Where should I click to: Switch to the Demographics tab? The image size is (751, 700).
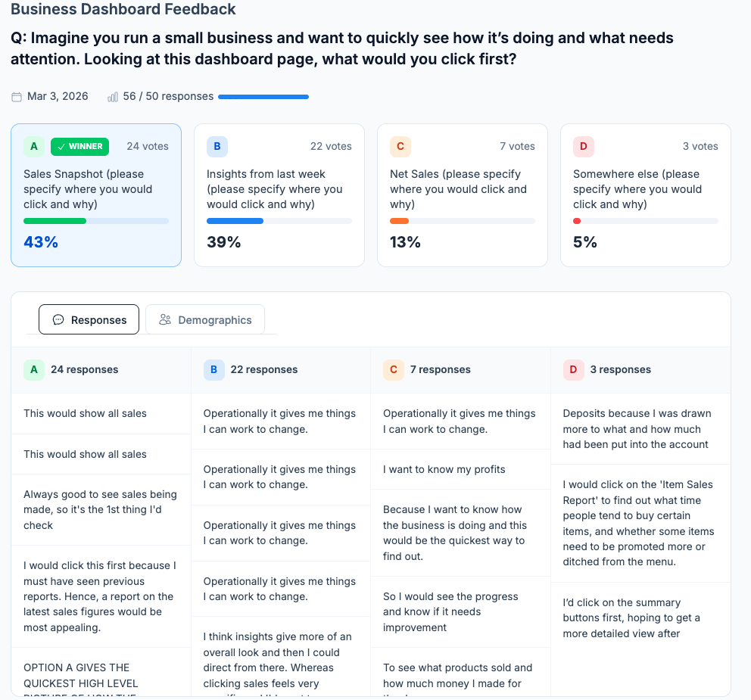[204, 319]
